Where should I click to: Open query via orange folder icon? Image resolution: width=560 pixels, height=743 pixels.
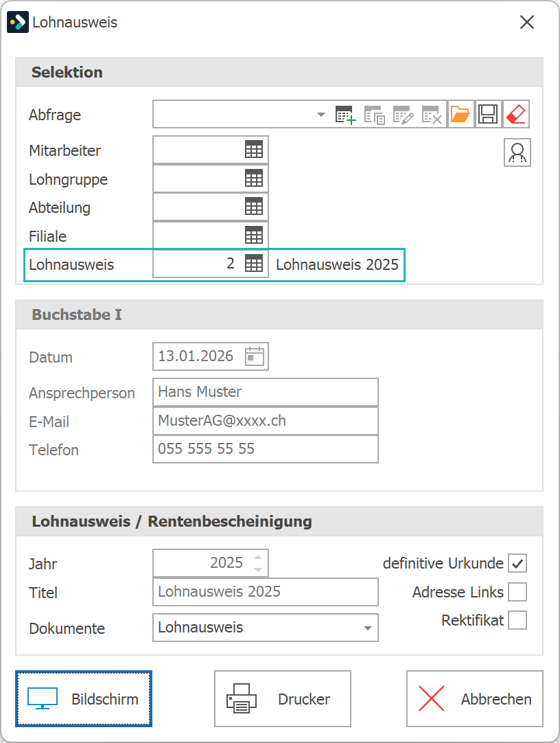(460, 114)
